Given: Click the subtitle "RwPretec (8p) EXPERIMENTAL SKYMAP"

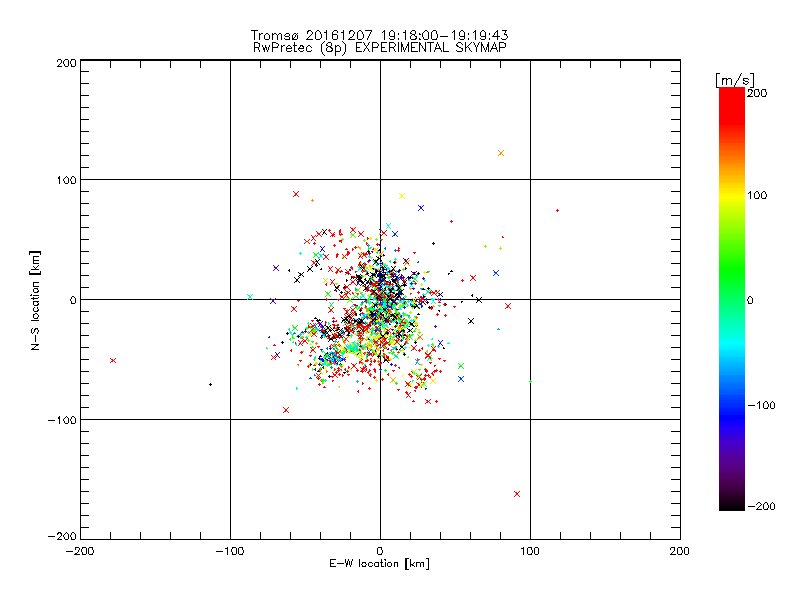Looking at the screenshot, I should tap(380, 48).
